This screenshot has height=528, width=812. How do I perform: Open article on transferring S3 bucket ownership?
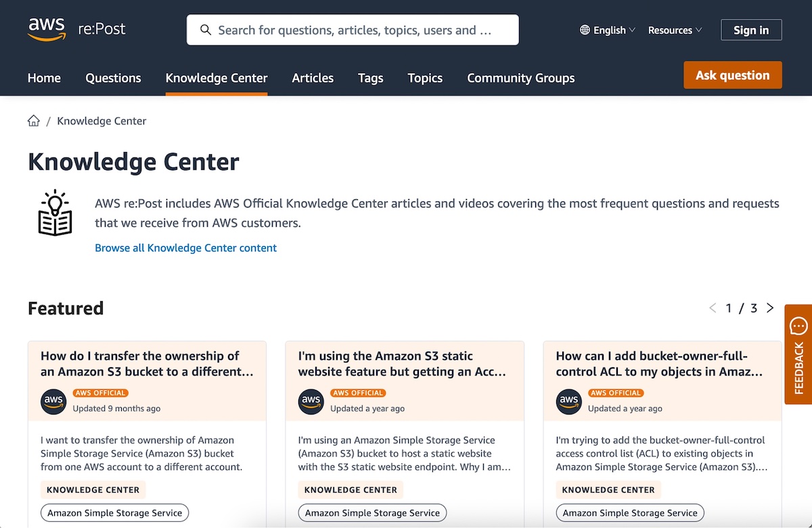pyautogui.click(x=147, y=364)
